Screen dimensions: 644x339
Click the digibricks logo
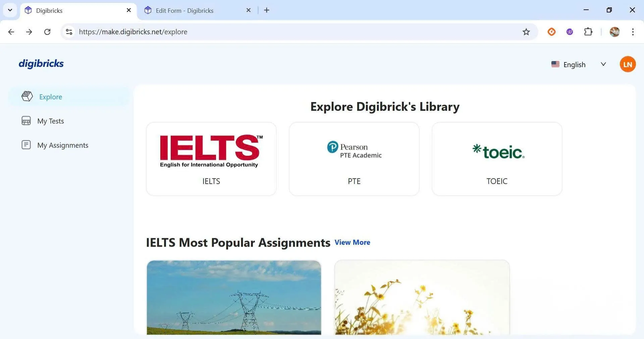click(x=41, y=63)
